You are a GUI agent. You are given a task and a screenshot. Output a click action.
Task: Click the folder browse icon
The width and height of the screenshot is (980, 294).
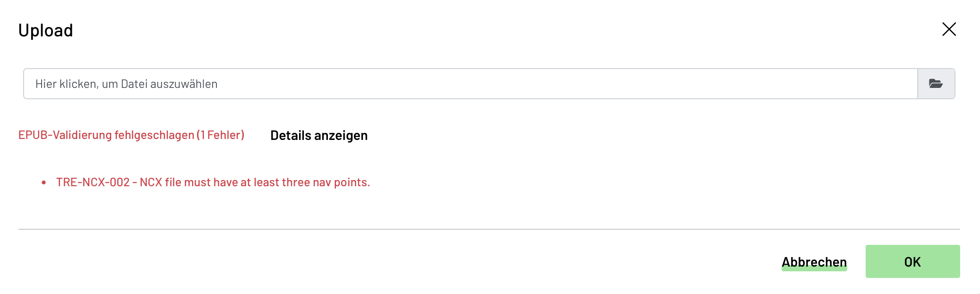point(936,84)
